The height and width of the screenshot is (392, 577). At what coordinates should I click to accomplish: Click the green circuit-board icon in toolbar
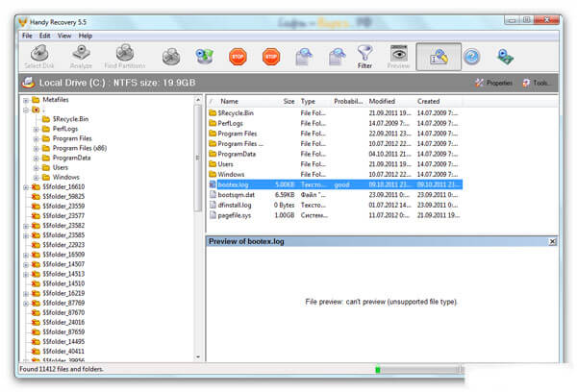click(x=505, y=57)
